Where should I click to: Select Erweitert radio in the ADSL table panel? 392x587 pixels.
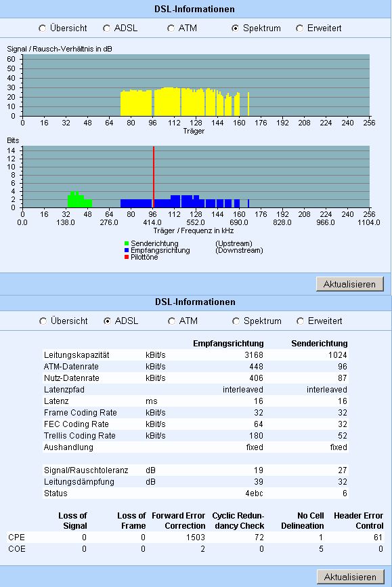coord(301,321)
